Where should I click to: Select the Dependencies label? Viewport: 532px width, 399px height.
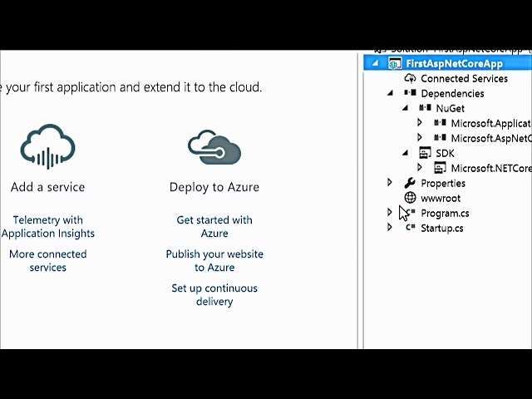pyautogui.click(x=452, y=93)
